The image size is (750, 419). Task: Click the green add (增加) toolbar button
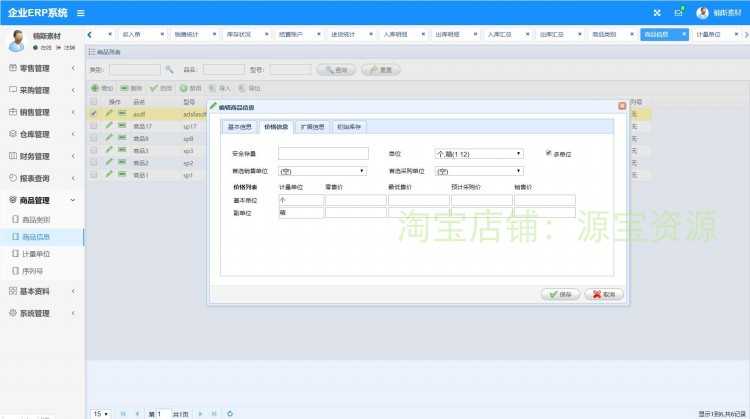point(102,88)
